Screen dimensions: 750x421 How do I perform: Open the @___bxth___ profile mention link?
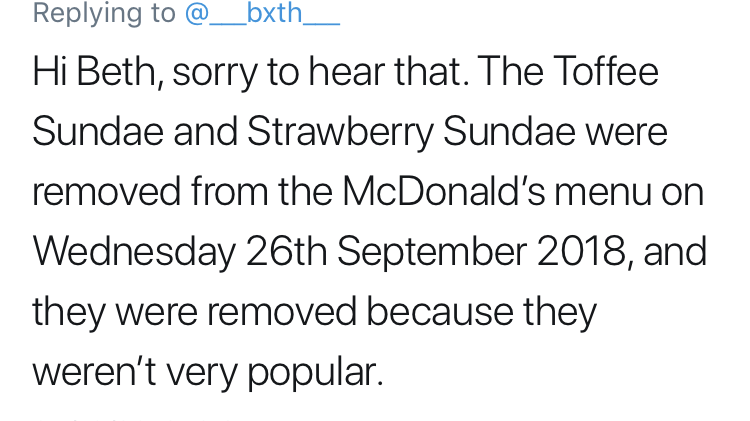[x=262, y=14]
